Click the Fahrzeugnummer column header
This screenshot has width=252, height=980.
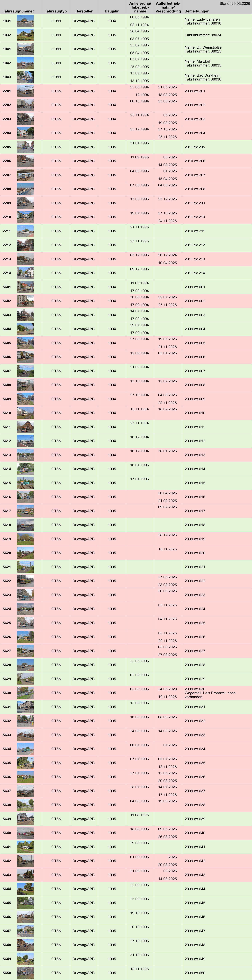pyautogui.click(x=18, y=11)
